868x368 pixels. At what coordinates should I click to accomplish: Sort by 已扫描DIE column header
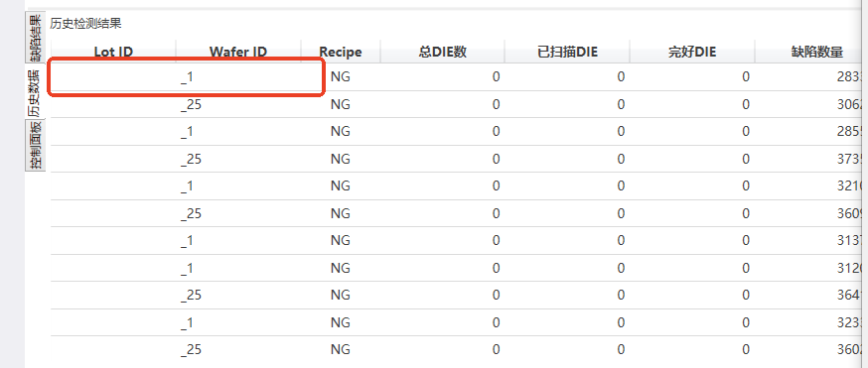[567, 52]
